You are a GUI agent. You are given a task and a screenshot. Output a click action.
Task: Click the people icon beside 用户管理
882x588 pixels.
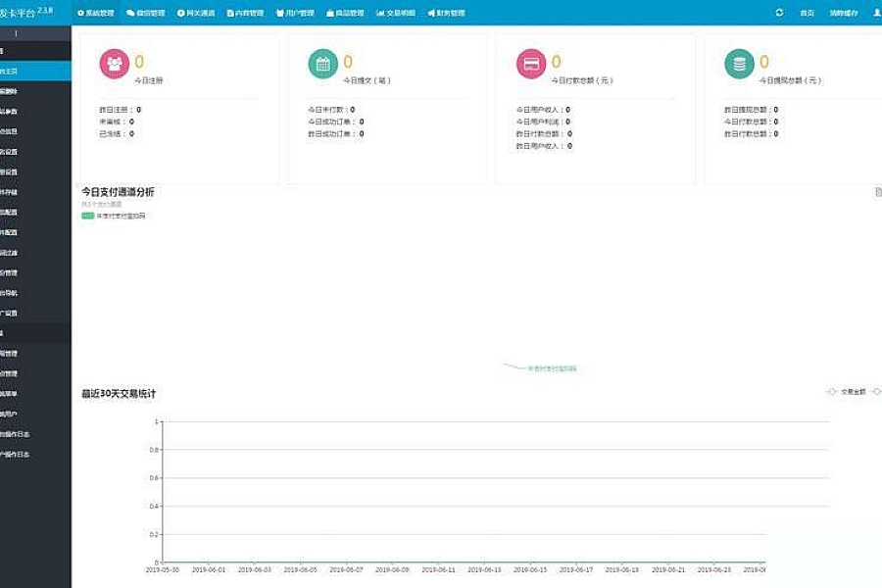click(x=280, y=13)
